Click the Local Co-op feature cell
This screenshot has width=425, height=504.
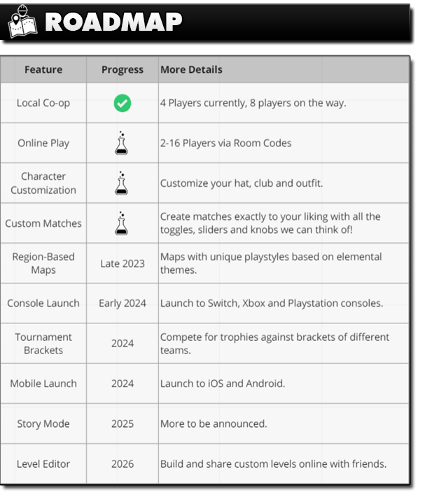point(43,103)
